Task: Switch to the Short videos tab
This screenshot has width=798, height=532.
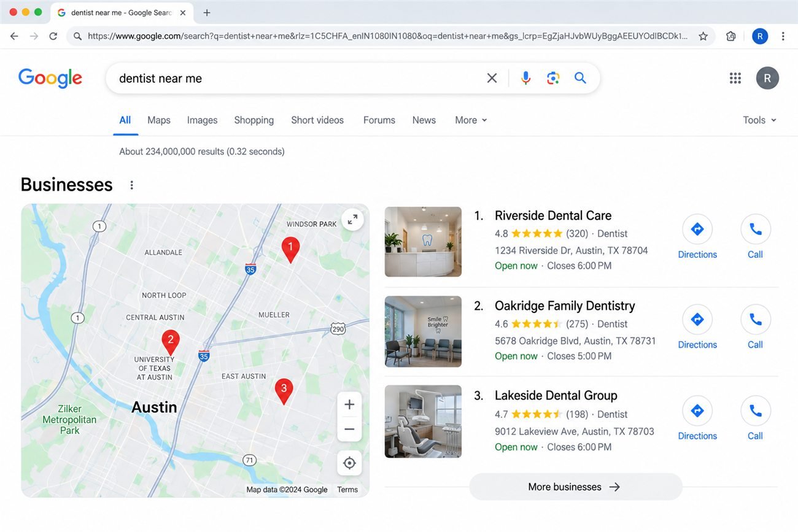Action: tap(317, 120)
